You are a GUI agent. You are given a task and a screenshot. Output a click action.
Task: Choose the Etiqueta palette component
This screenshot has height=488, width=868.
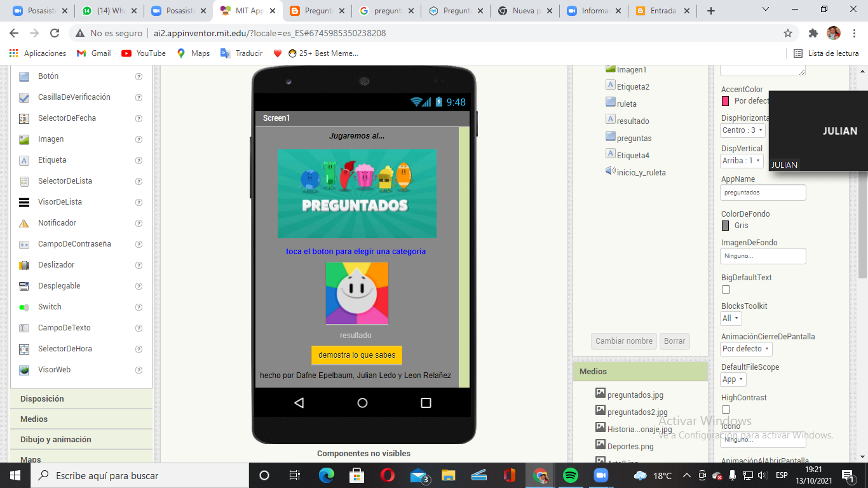pyautogui.click(x=52, y=160)
